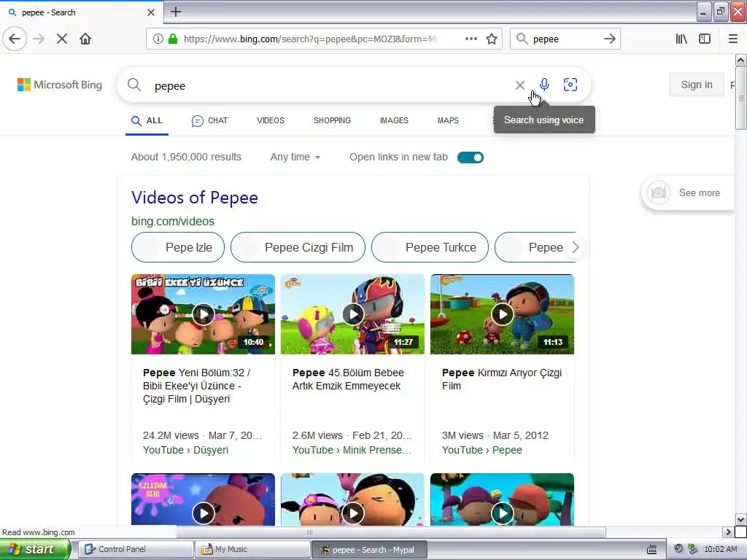Click the vertical scrollbar up arrow

(740, 60)
